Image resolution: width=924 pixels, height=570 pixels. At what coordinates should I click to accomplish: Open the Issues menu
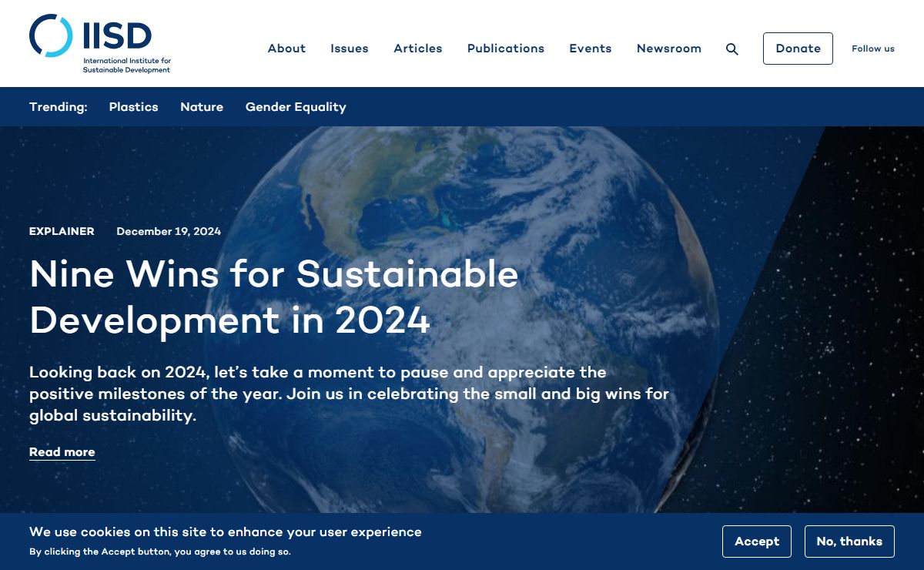pyautogui.click(x=350, y=49)
